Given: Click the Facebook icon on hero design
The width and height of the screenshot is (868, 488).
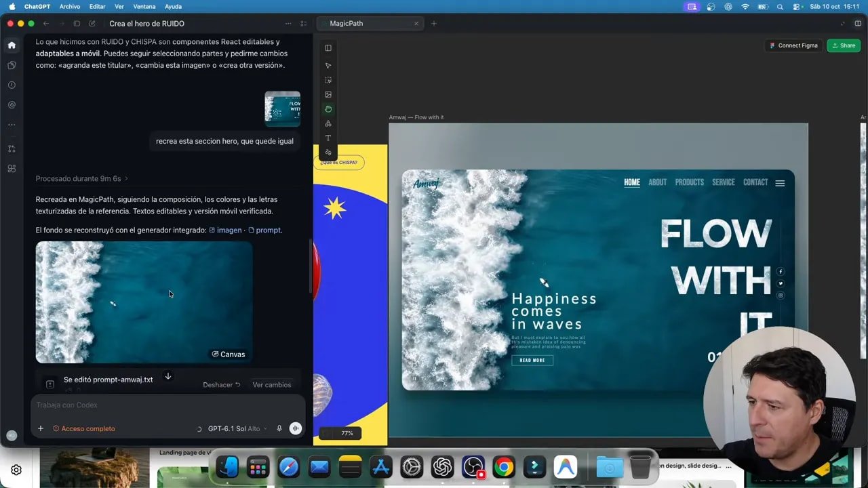Looking at the screenshot, I should tap(781, 272).
